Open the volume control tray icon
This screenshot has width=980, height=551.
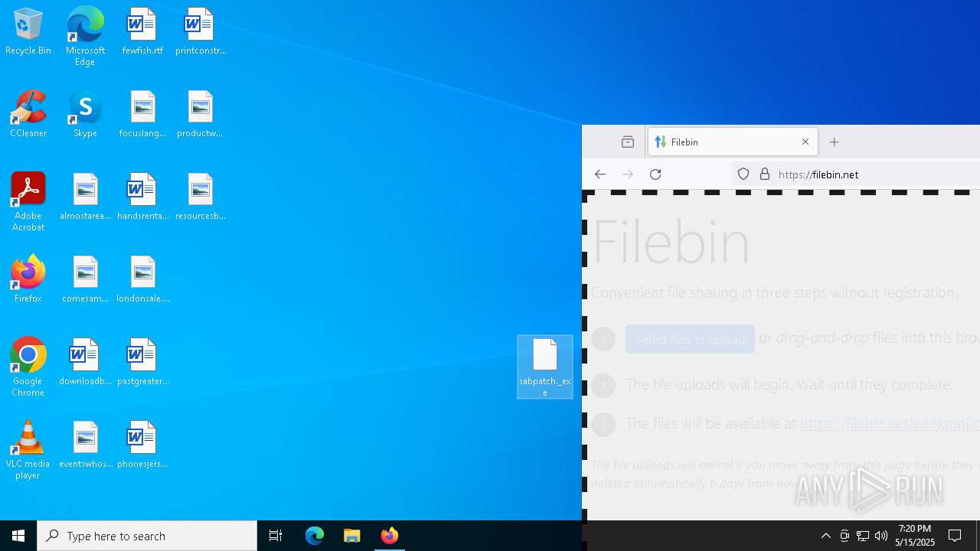click(881, 536)
